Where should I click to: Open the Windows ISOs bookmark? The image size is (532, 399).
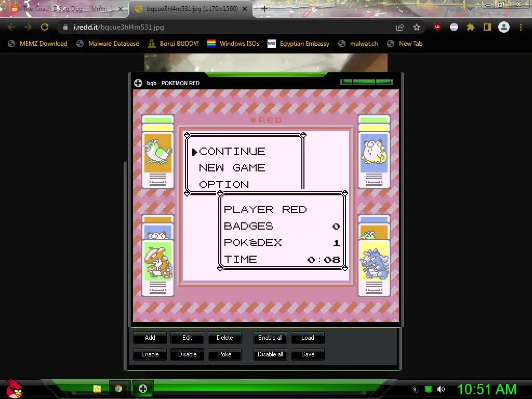pos(233,44)
